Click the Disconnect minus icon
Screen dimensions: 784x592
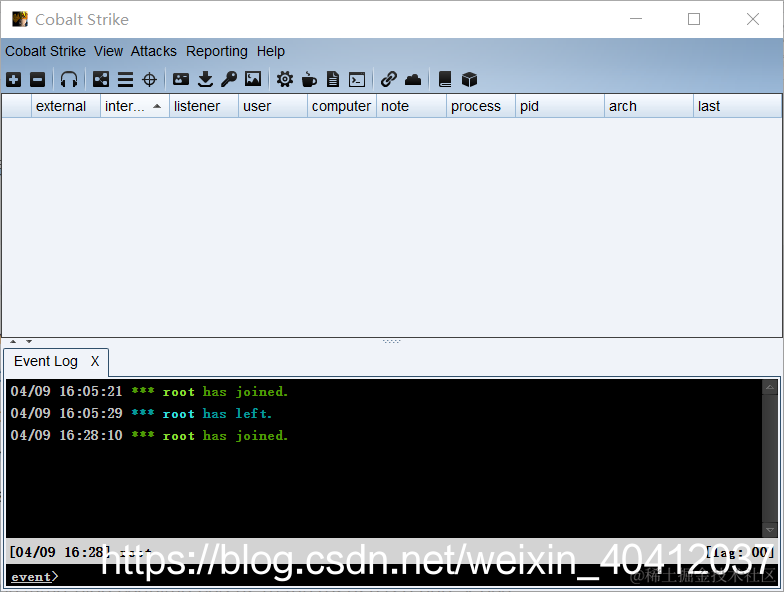tap(38, 80)
